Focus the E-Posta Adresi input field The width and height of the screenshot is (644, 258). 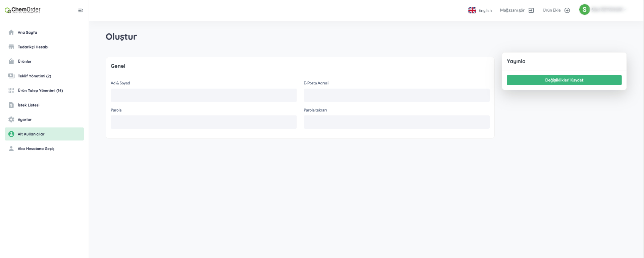pos(396,95)
